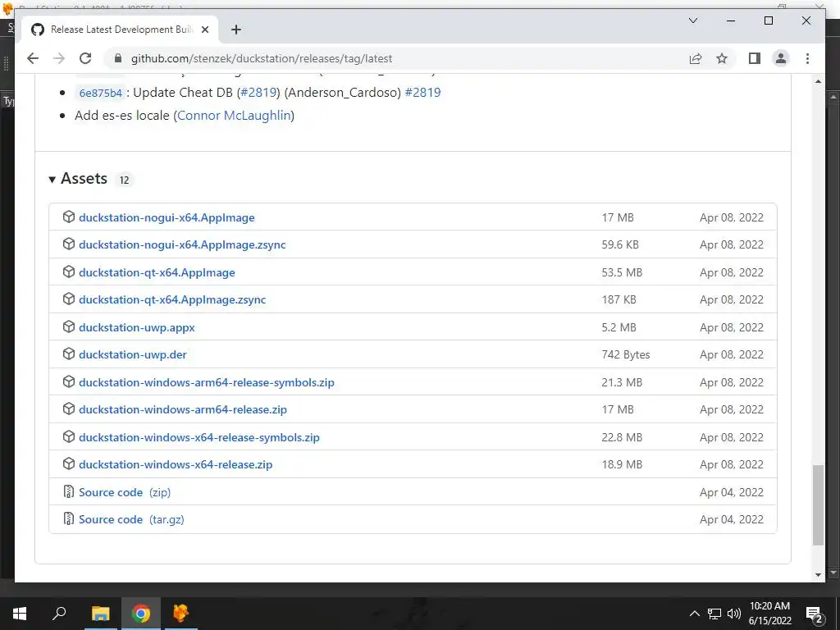The height and width of the screenshot is (630, 840).
Task: Open the Chrome side panel icon
Action: [755, 58]
